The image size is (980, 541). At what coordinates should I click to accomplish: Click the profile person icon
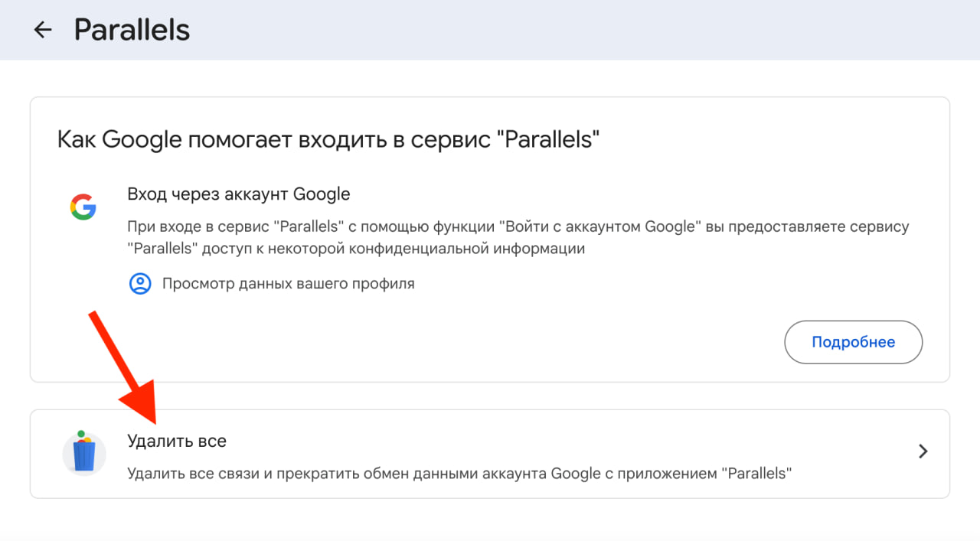coord(140,284)
